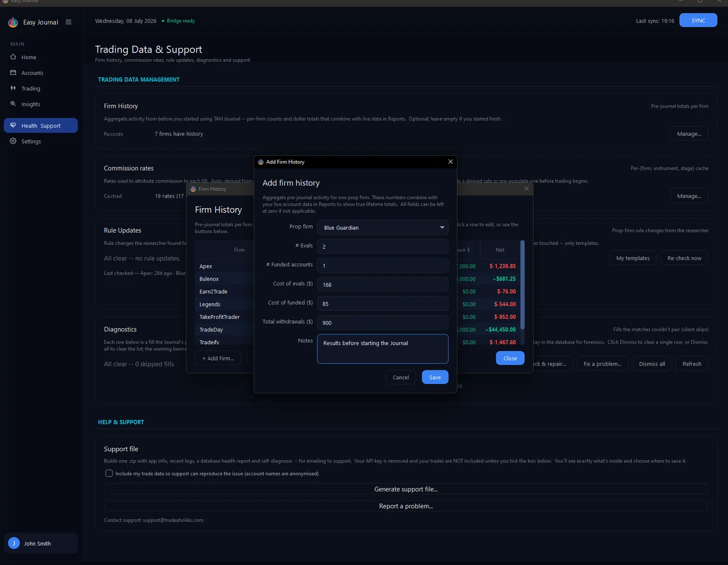
Task: Click inside the Notes text area
Action: tap(383, 349)
